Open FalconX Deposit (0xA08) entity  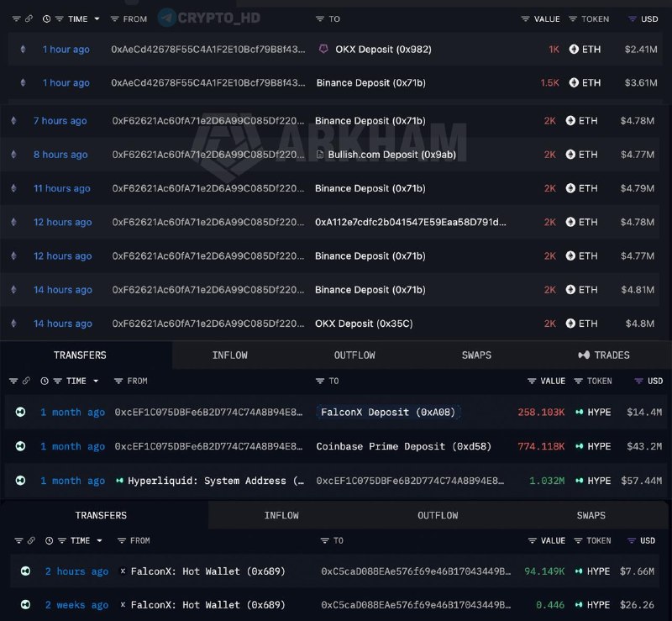388,412
